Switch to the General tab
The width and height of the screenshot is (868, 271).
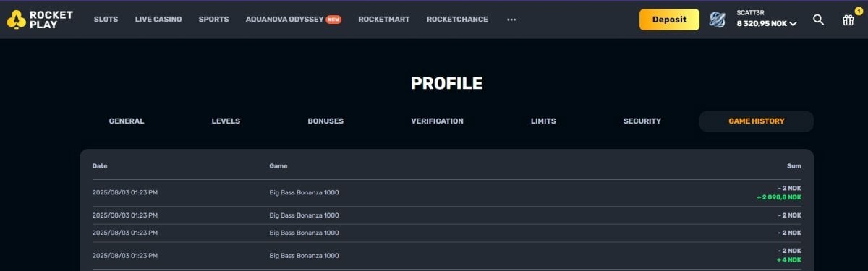127,121
